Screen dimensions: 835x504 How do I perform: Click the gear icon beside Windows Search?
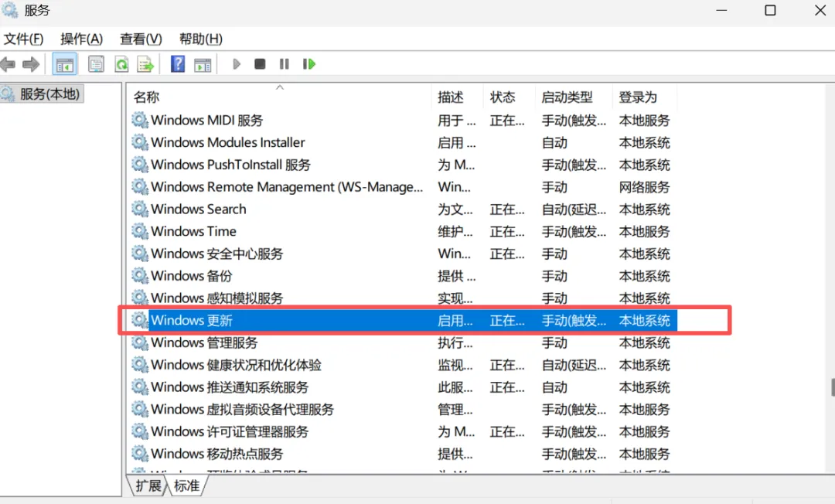139,209
